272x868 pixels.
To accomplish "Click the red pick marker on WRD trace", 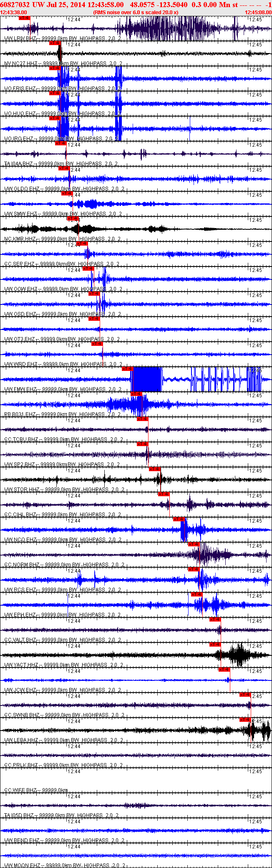I will click(x=97, y=344).
